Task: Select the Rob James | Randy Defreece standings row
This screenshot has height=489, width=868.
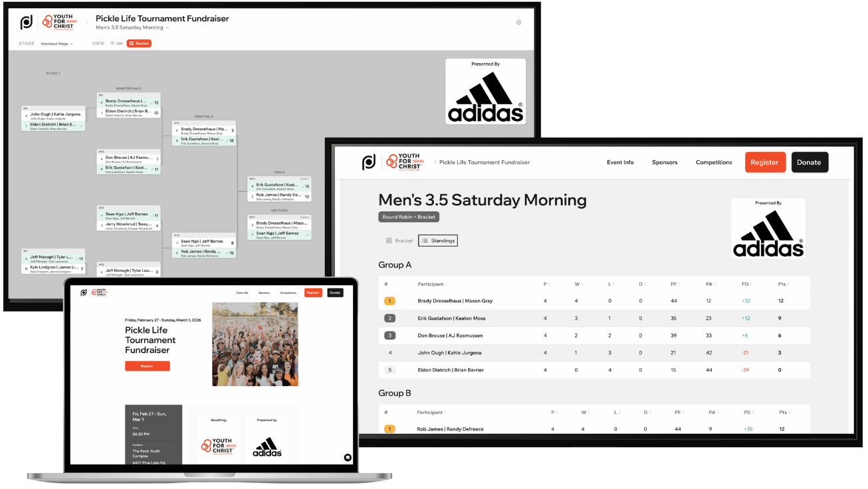Action: tap(594, 429)
